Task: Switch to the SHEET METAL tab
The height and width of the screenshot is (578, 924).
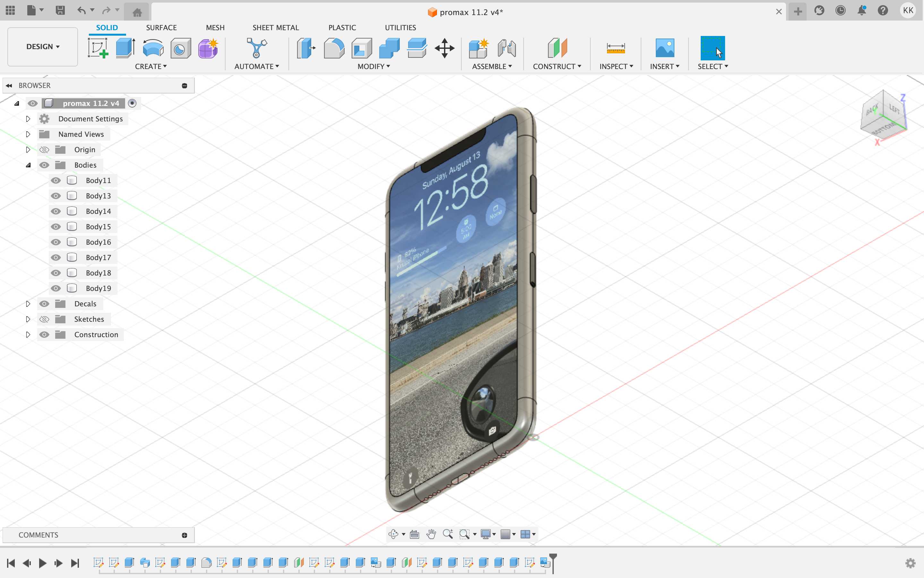Action: [x=276, y=28]
